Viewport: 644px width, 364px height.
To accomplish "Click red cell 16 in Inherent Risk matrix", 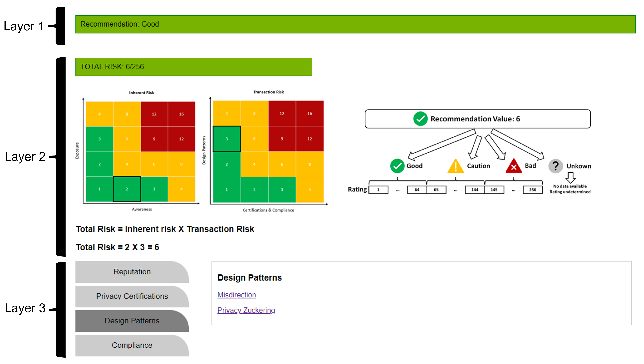I will (181, 114).
